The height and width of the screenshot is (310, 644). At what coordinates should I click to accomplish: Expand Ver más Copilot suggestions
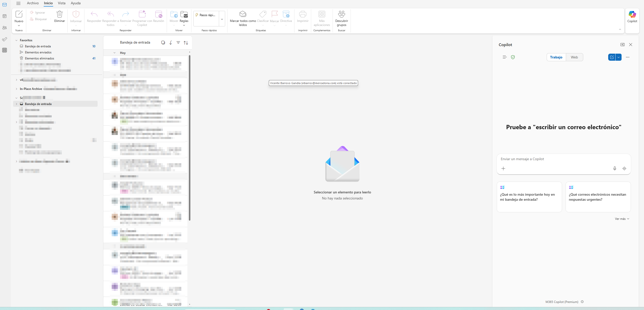pos(622,219)
